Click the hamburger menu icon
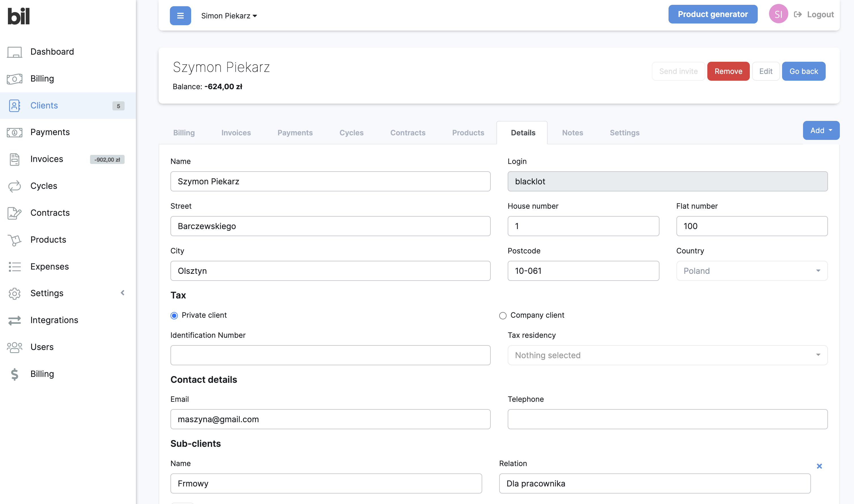 point(180,16)
